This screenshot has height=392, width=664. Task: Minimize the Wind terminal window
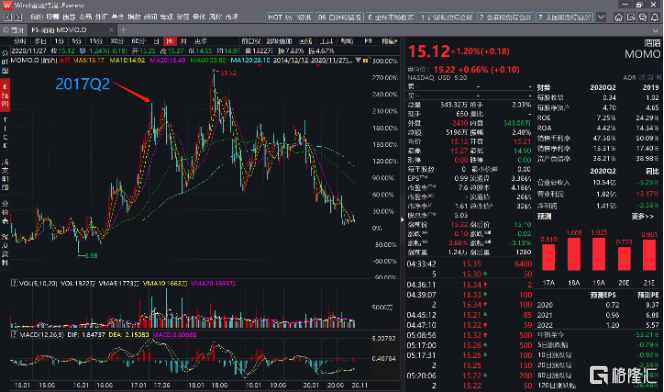[625, 5]
